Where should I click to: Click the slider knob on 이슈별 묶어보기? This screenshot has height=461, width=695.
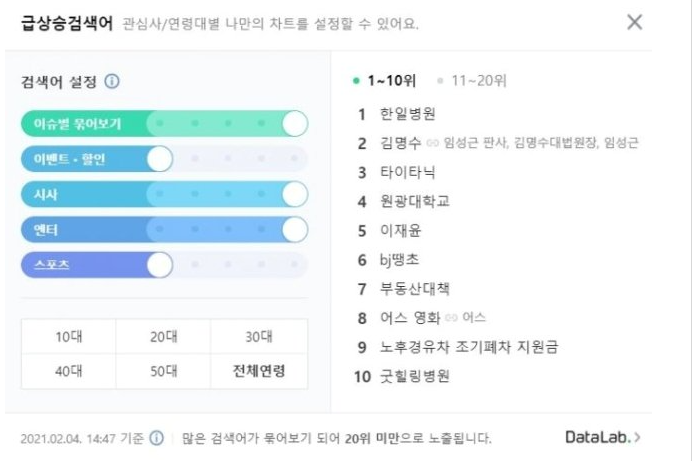tap(295, 124)
